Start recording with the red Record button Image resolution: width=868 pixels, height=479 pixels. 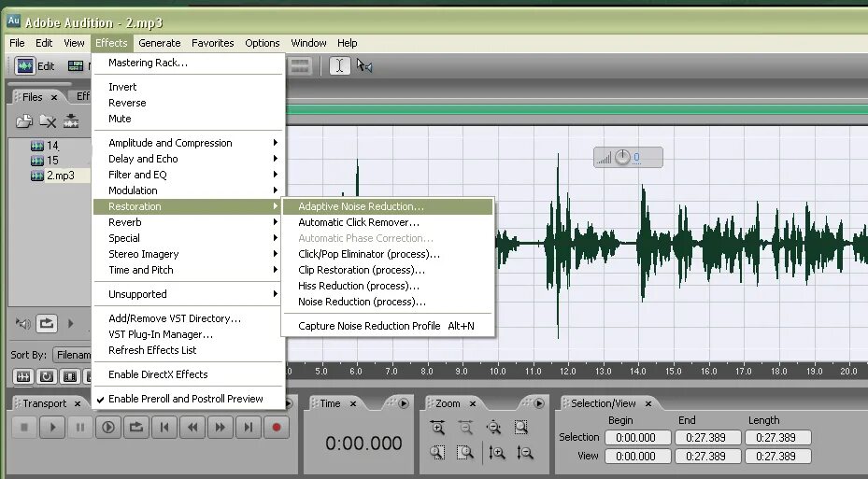(x=277, y=427)
